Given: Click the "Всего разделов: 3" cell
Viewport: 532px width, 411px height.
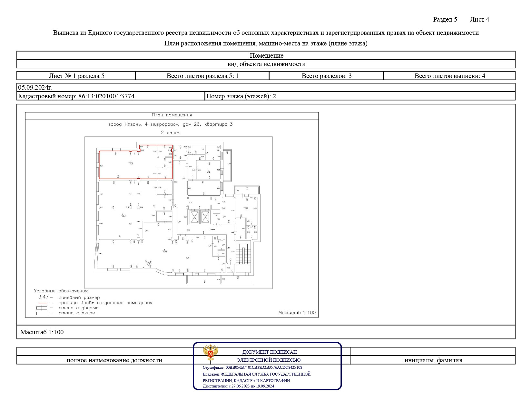Looking at the screenshot, I should tap(326, 76).
